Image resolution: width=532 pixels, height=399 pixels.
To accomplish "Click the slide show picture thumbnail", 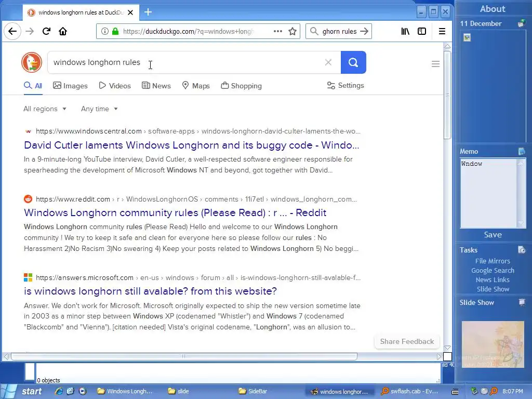I will point(493,344).
